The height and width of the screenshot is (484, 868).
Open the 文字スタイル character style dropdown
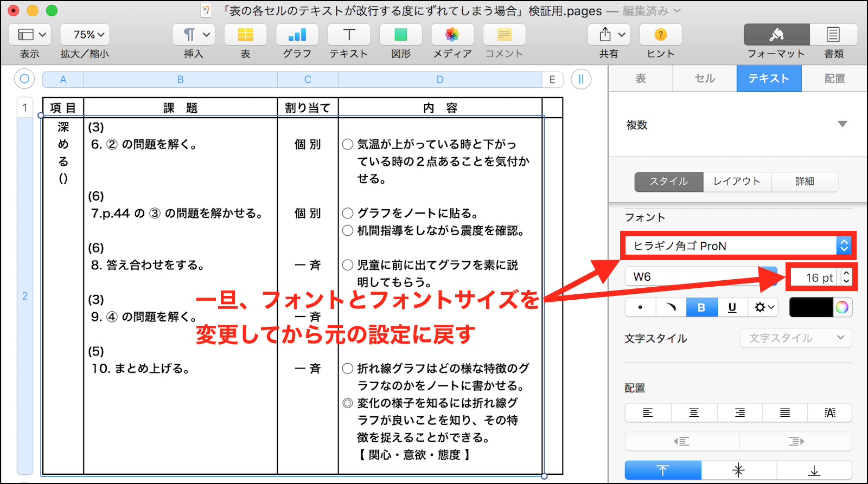pos(795,338)
